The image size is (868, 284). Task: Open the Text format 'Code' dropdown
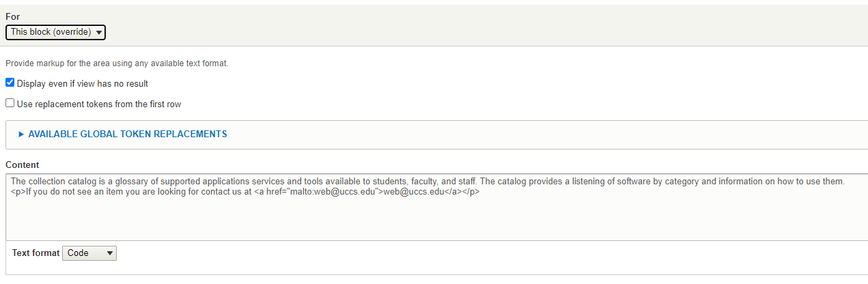tap(89, 253)
